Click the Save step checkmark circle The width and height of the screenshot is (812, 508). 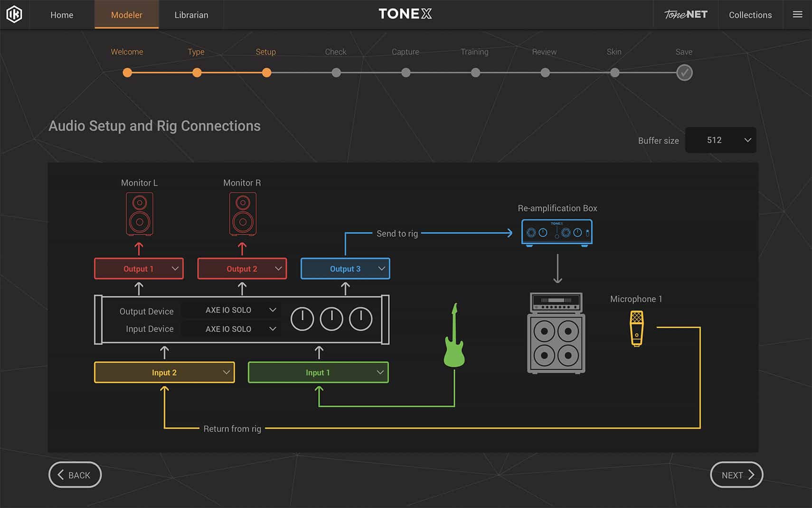coord(684,72)
